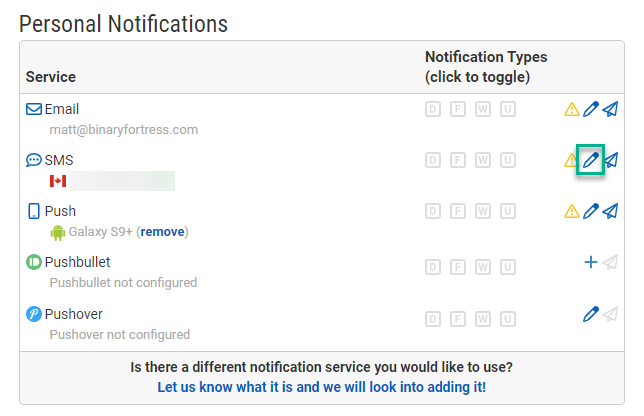The height and width of the screenshot is (416, 644).
Task: Send a test Push notification
Action: tap(610, 211)
